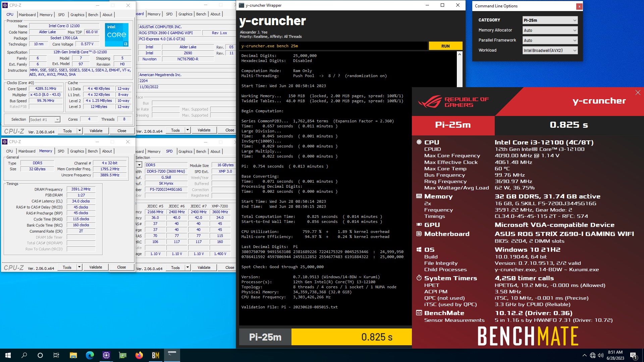Open taskbar Search
This screenshot has width=644, height=362.
tap(24, 355)
